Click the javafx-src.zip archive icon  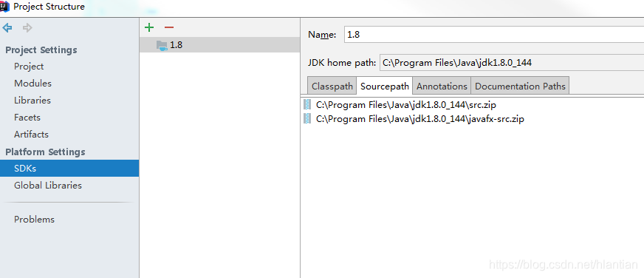coord(307,119)
